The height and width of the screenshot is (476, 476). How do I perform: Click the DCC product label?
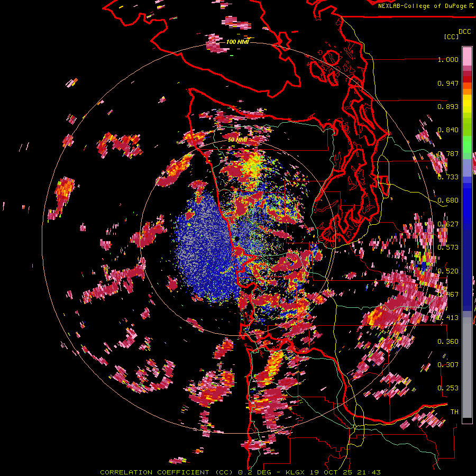[x=465, y=32]
